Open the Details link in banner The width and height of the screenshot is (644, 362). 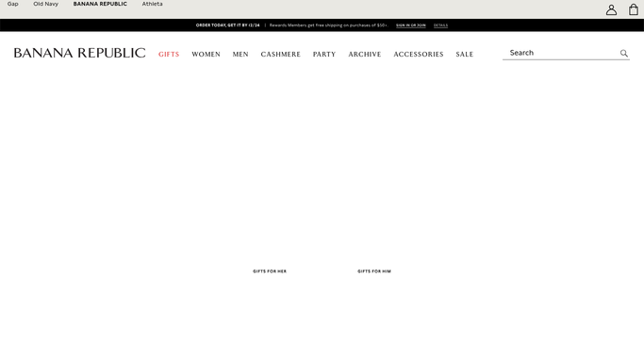[x=440, y=25]
